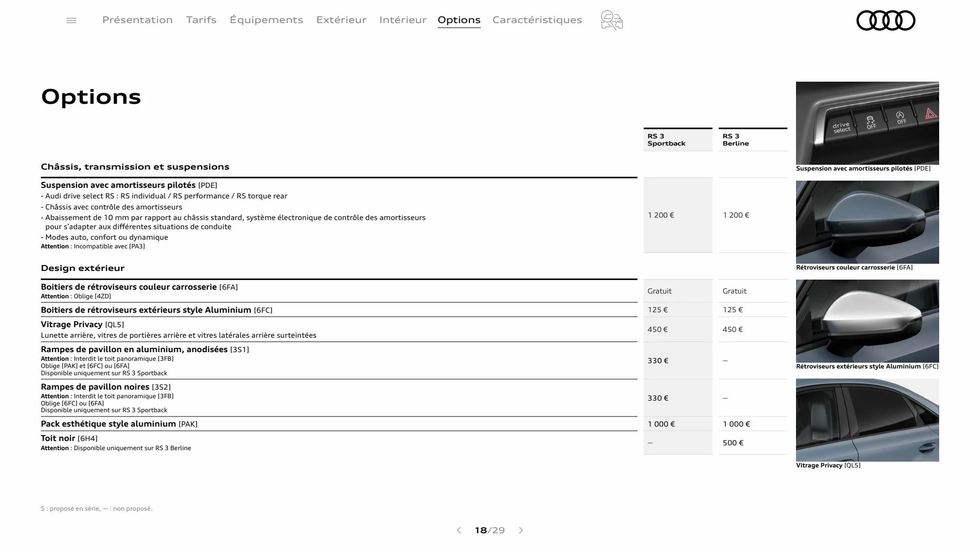Open the Caractéristiques tab
The image size is (980, 551).
(x=537, y=20)
